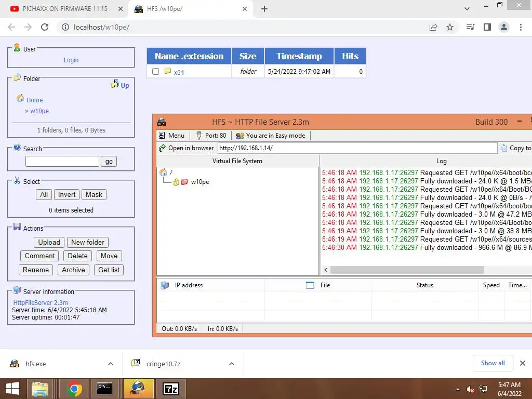This screenshot has height=399, width=532.
Task: Click the log horizontal scrollbar thumb
Action: coord(407,270)
